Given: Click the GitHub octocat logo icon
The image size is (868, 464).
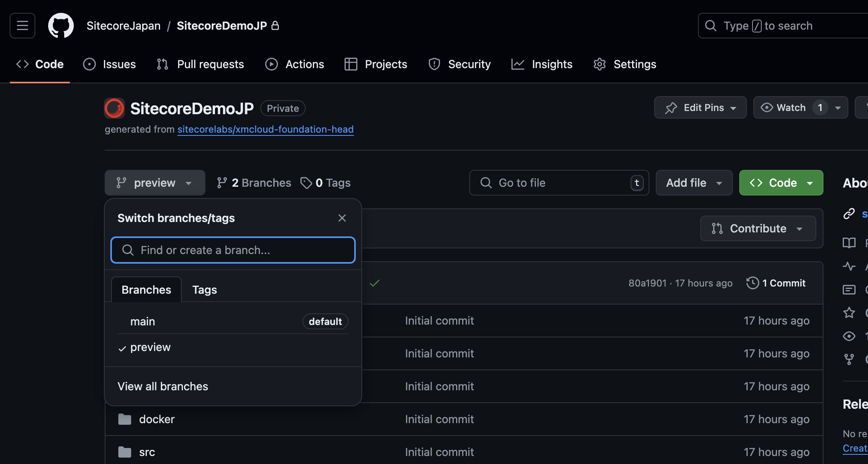Looking at the screenshot, I should [61, 25].
